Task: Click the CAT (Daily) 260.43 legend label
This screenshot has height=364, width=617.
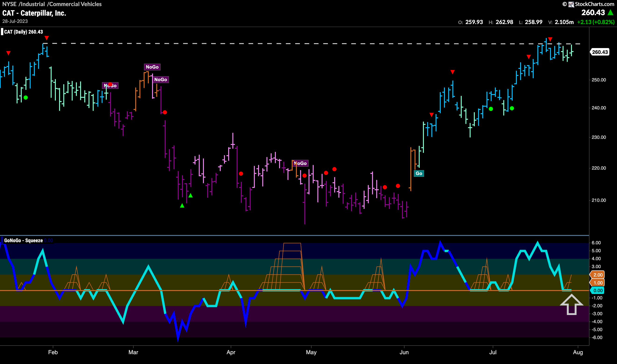Action: tap(24, 32)
